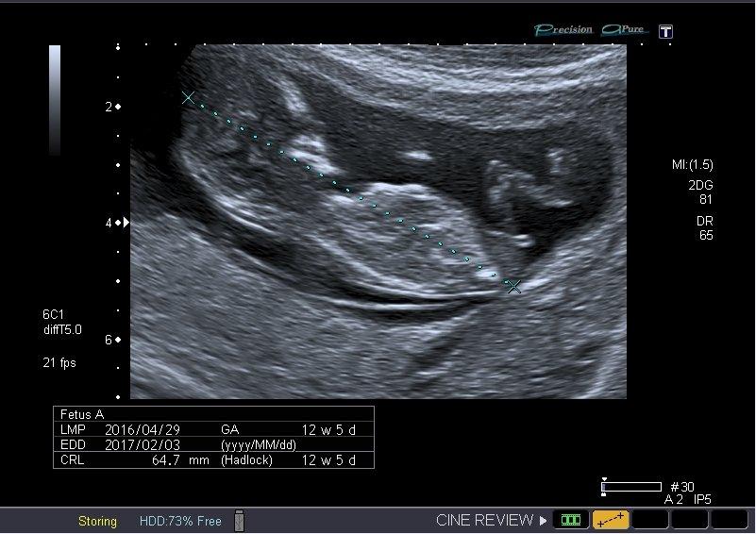
Task: Click the T icon at top right
Action: click(665, 31)
